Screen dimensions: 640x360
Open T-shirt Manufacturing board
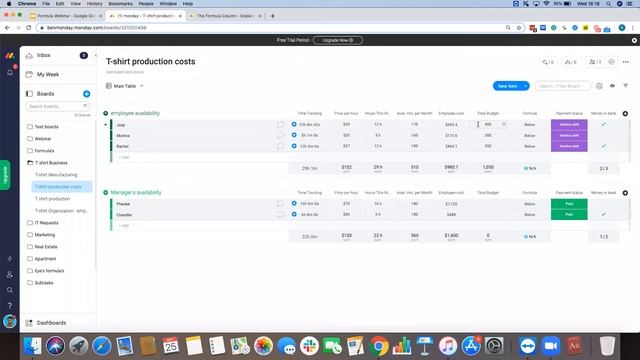[x=56, y=175]
